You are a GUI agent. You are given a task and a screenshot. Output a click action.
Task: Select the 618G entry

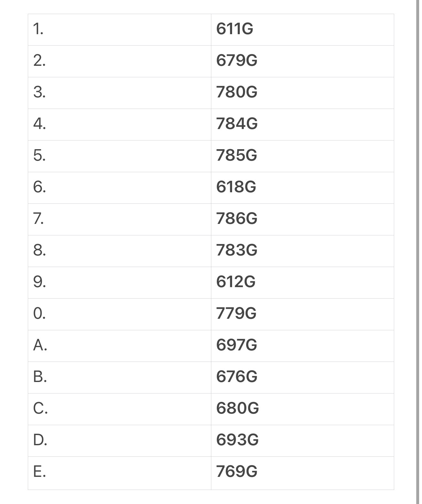tap(302, 187)
